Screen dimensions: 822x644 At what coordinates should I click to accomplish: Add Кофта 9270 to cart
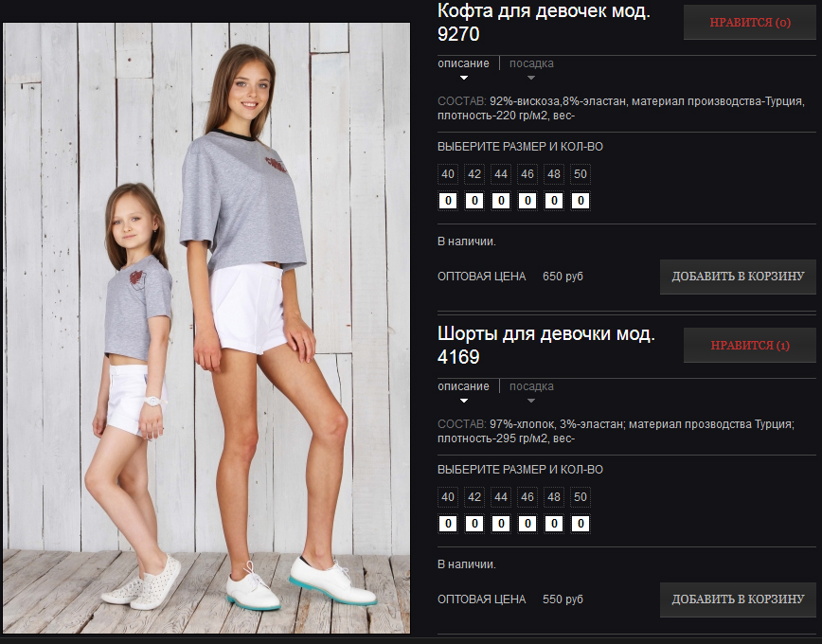(x=738, y=277)
